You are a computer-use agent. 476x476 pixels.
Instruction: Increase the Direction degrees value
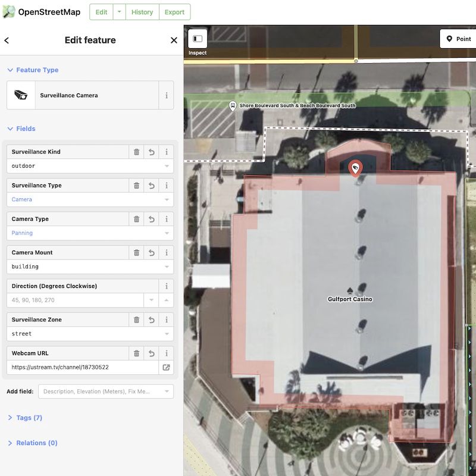click(167, 300)
